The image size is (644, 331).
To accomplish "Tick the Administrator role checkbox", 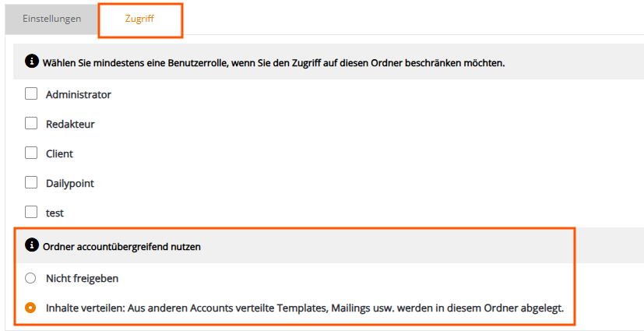I will (x=31, y=94).
